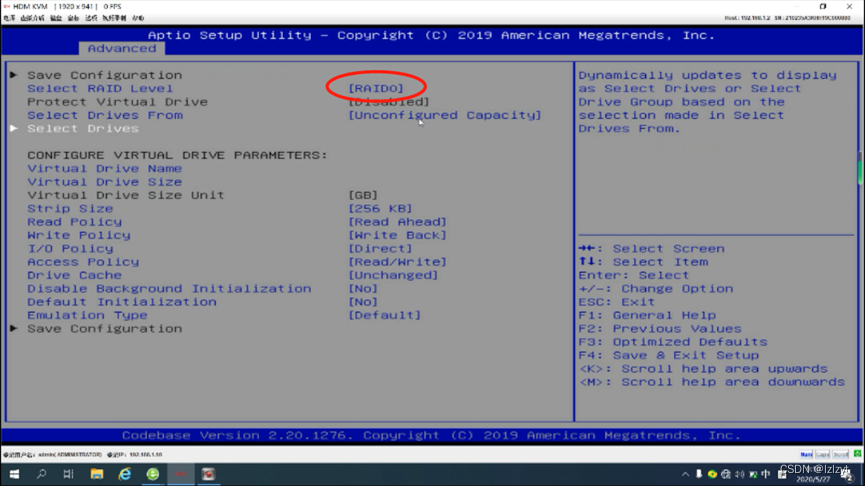Change Drive Cache Unchanged option
This screenshot has width=865, height=486.
(x=393, y=275)
